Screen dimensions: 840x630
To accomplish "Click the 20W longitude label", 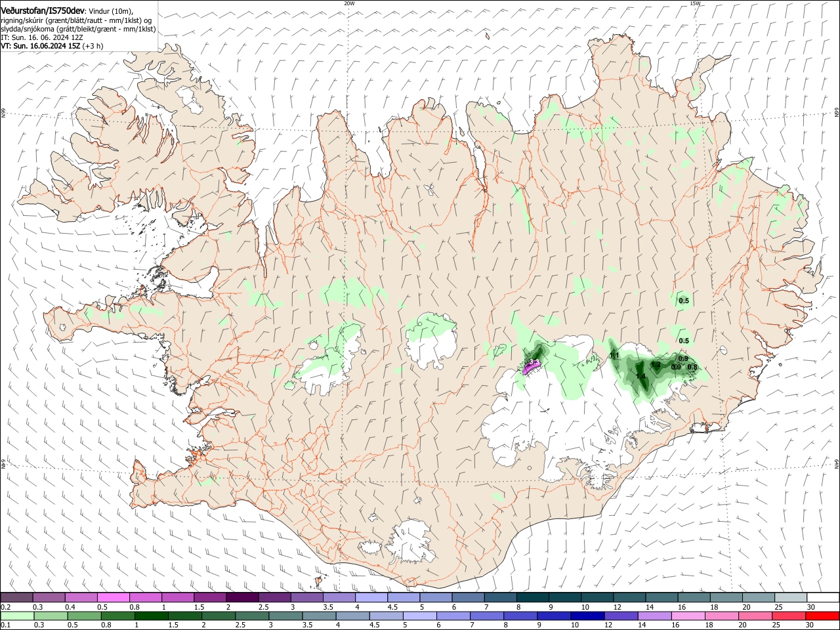I will 349,3.
